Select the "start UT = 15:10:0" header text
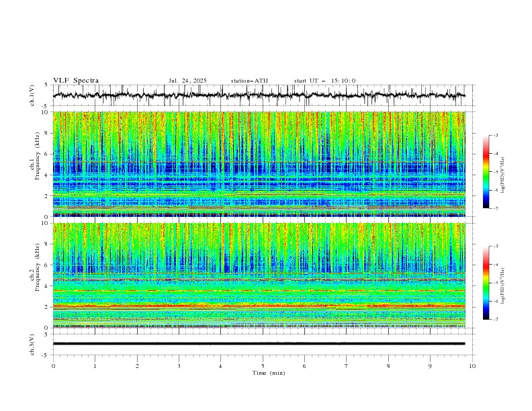This screenshot has height=411, width=532. pyautogui.click(x=324, y=81)
